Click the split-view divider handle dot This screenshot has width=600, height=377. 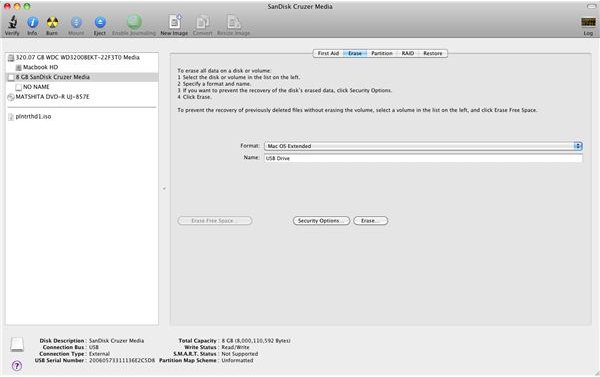(164, 188)
